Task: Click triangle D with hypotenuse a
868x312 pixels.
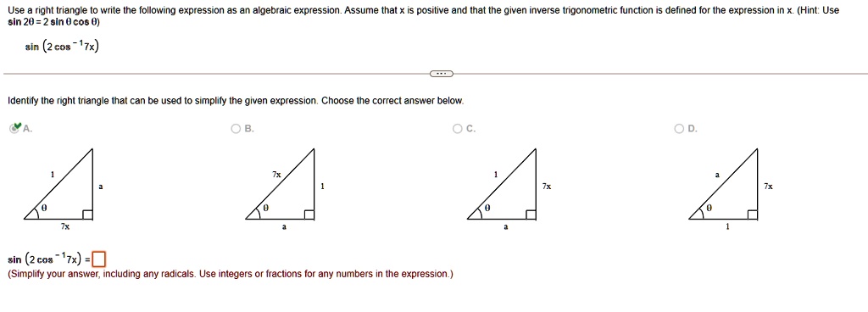Action: coord(724,184)
